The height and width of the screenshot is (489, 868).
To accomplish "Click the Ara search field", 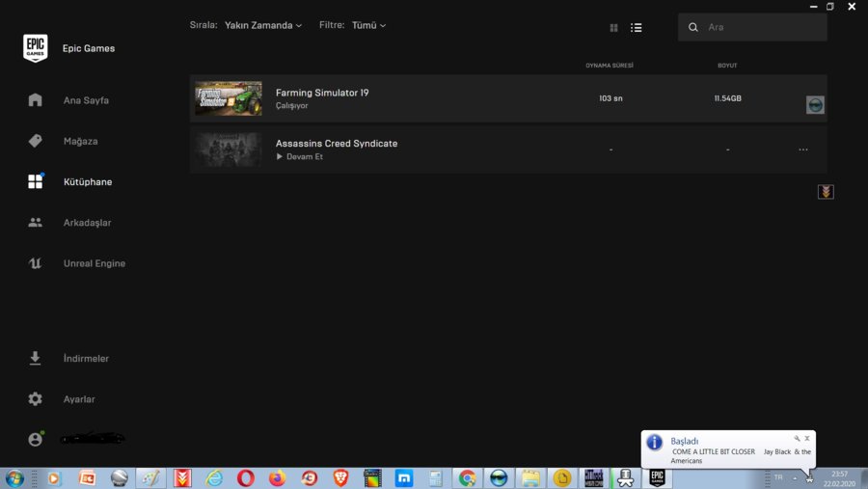I will (x=752, y=27).
